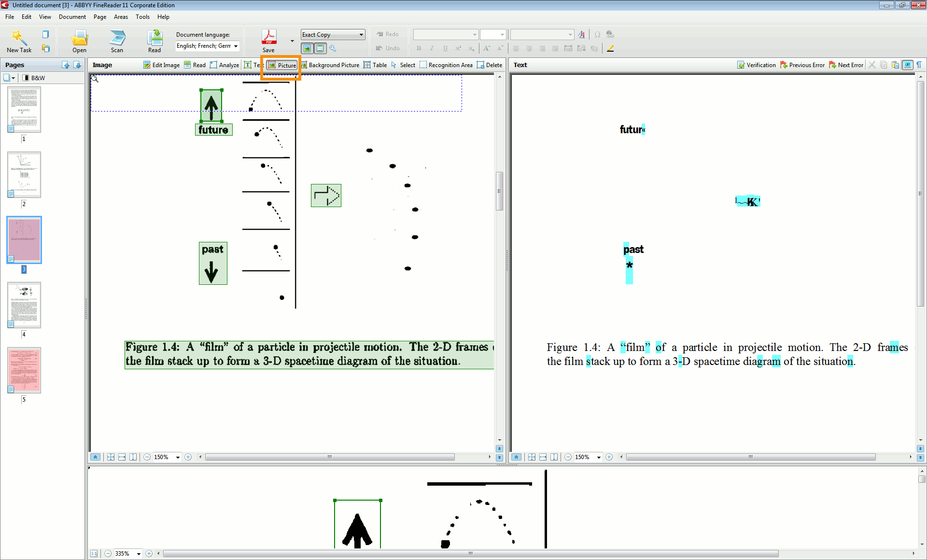Open the Exact Copy layout dropdown
The height and width of the screenshot is (560, 927).
[x=361, y=35]
